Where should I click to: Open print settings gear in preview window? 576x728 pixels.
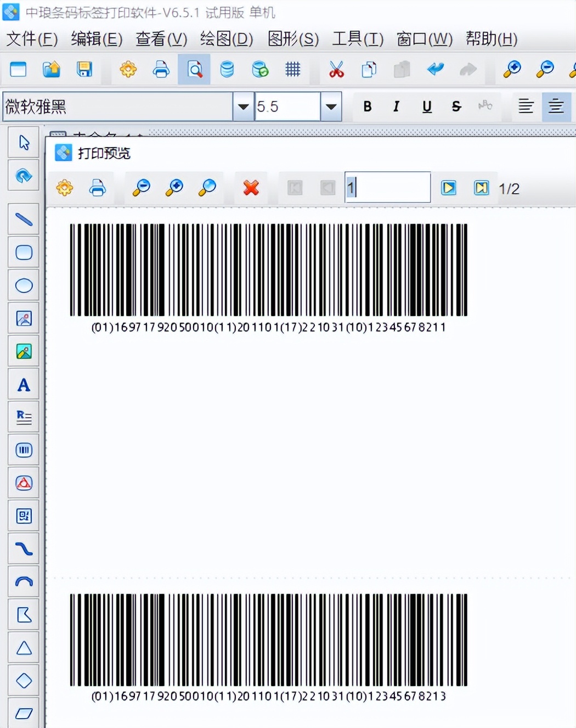pyautogui.click(x=65, y=188)
